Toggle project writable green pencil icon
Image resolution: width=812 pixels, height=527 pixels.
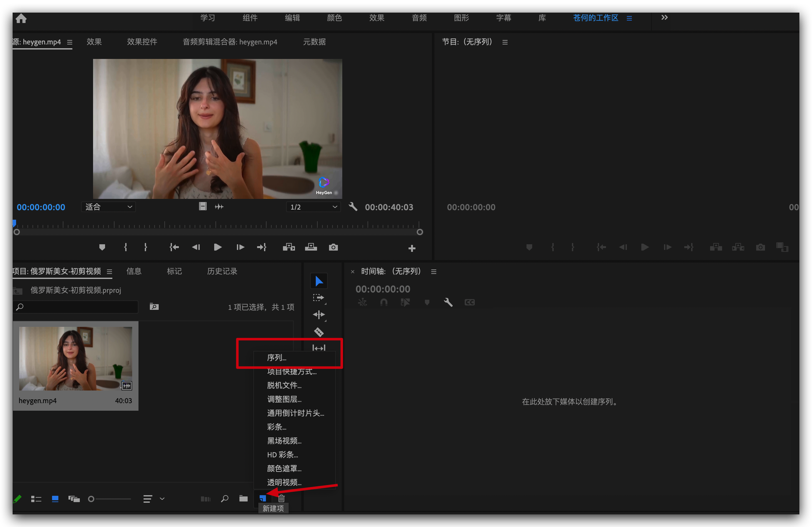(17, 499)
